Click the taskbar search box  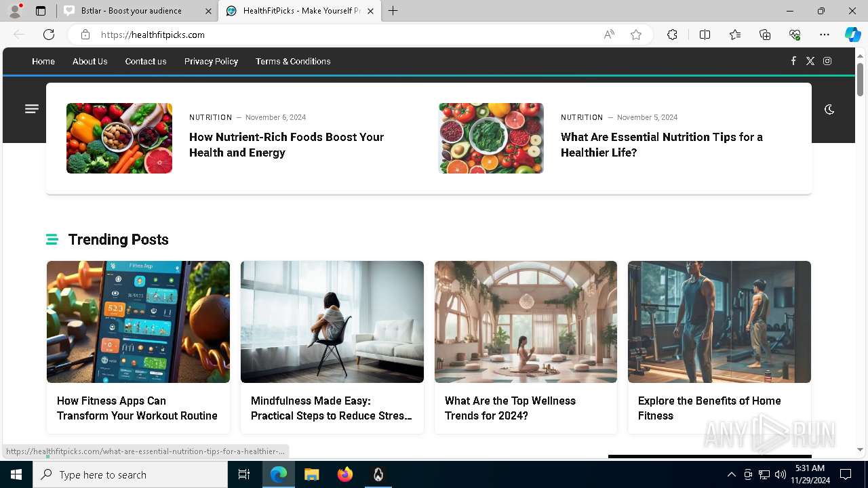pos(130,474)
